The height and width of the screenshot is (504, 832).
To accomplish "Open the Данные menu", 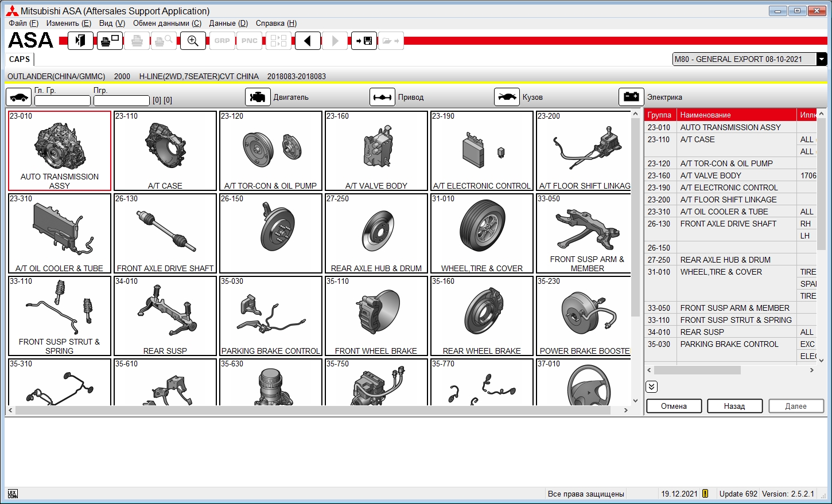I will click(x=228, y=23).
